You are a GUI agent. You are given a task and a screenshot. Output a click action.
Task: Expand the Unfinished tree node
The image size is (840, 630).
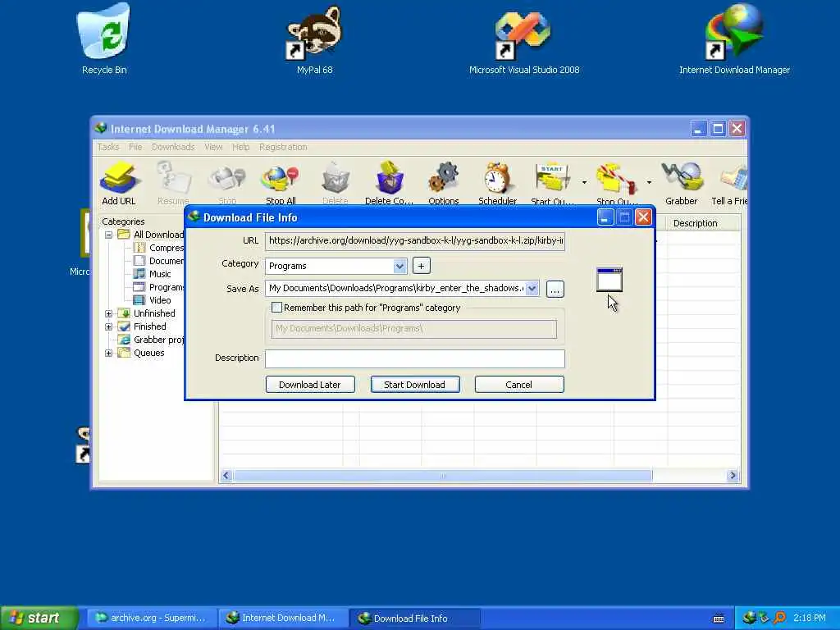[x=109, y=313]
